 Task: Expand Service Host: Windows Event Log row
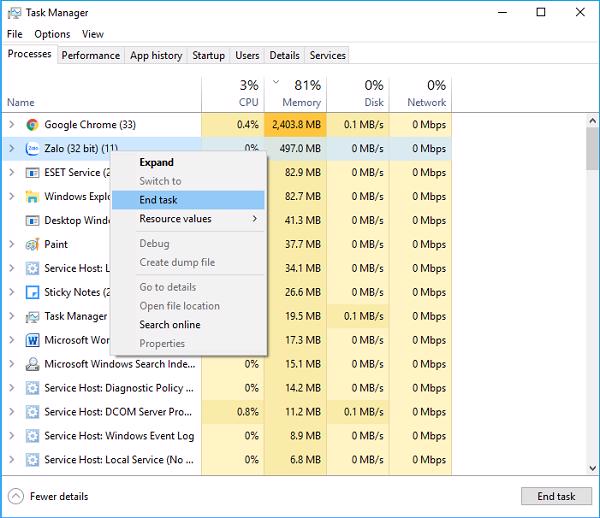click(11, 436)
